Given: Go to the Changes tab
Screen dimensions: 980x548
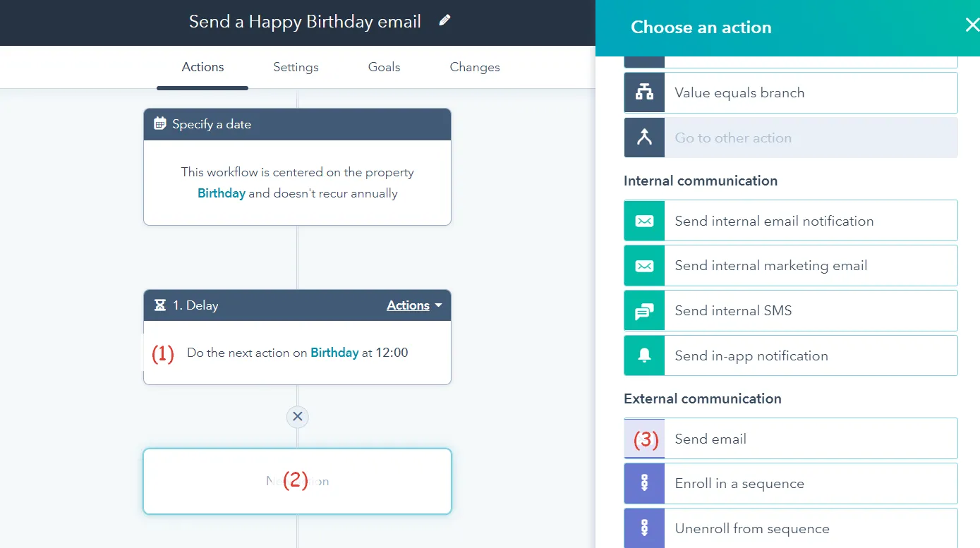Looking at the screenshot, I should click(475, 67).
